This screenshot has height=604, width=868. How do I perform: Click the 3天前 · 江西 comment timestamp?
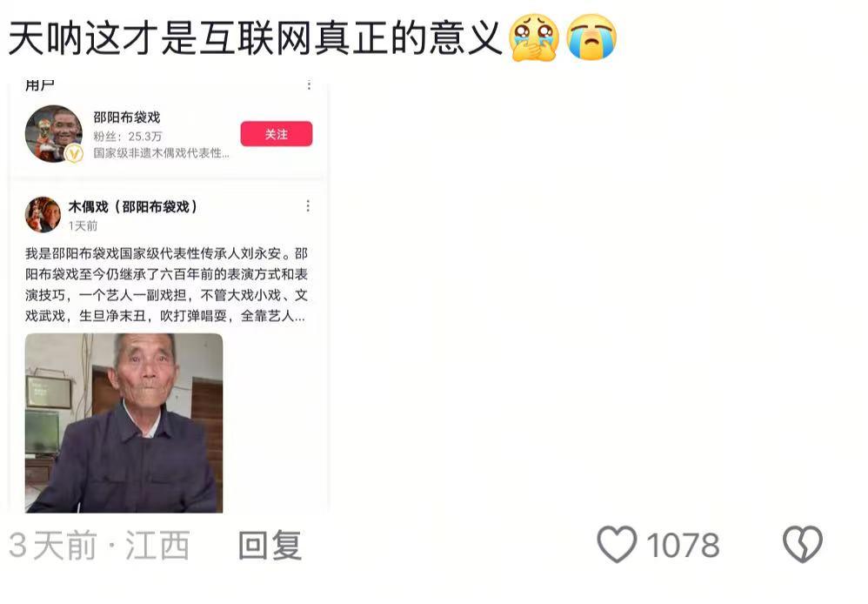click(100, 546)
